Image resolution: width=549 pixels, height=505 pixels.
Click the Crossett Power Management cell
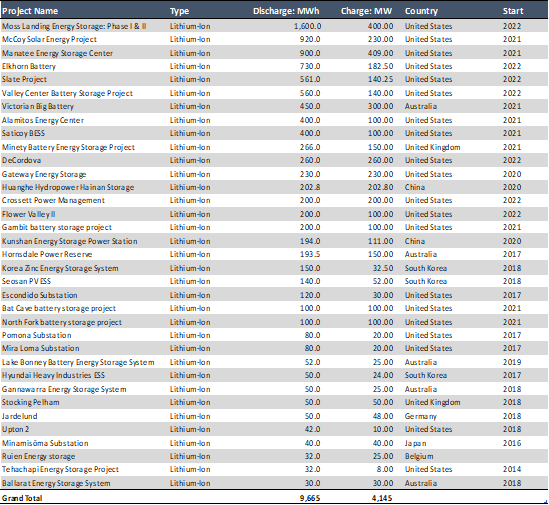[x=53, y=200]
